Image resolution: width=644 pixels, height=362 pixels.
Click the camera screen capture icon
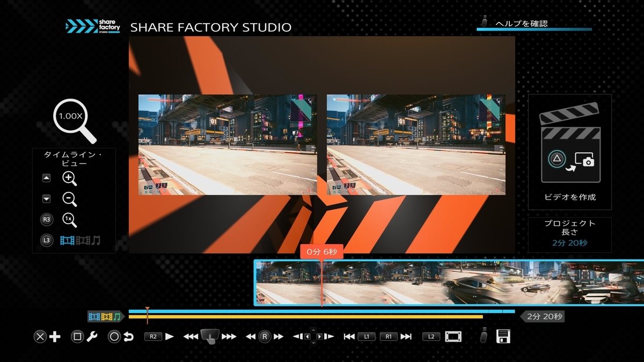584,159
